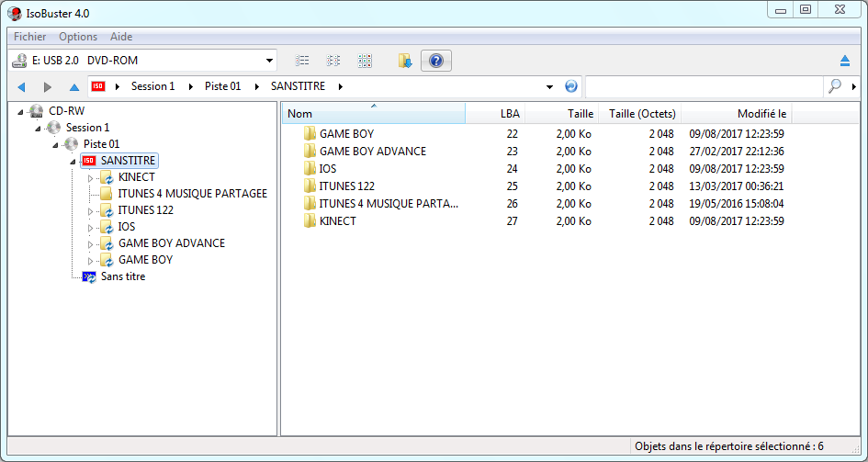
Task: Select Sans titre file system node
Action: [x=123, y=276]
